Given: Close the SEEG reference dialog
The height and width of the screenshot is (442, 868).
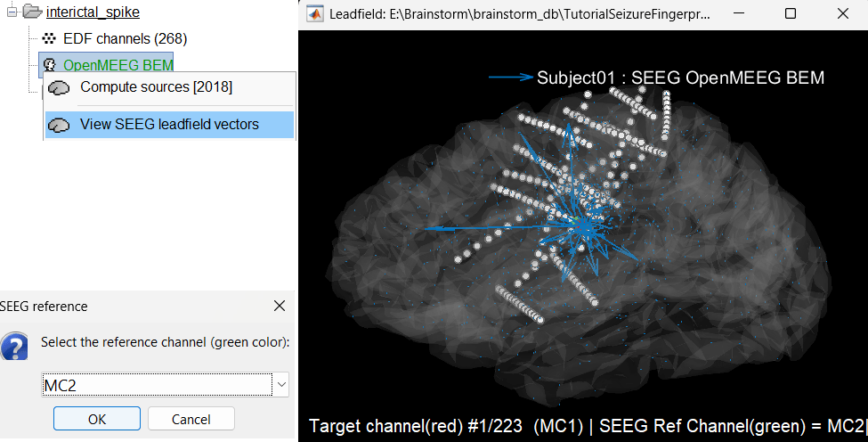Looking at the screenshot, I should [x=280, y=307].
